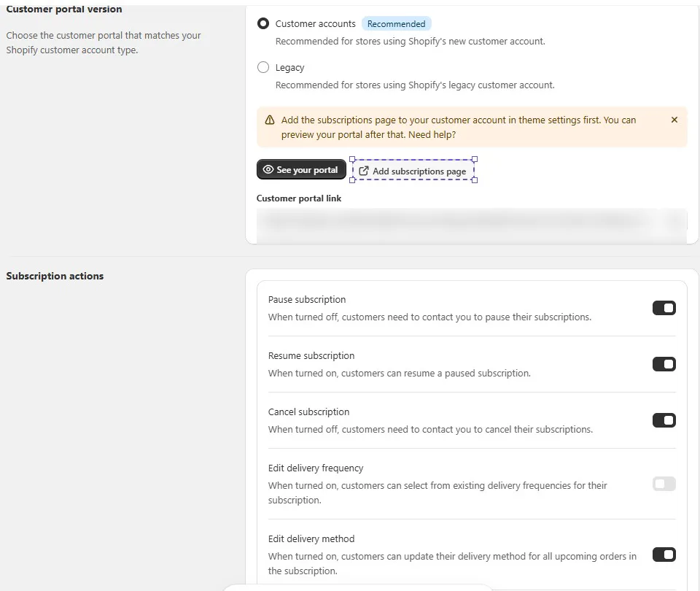Click the Edit delivery method title text
This screenshot has width=700, height=591.
pyautogui.click(x=311, y=538)
